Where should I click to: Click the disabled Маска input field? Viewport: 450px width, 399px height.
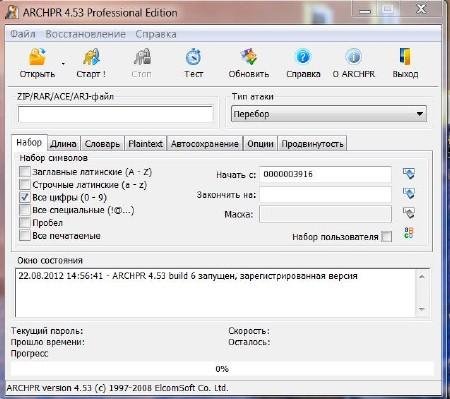[325, 214]
